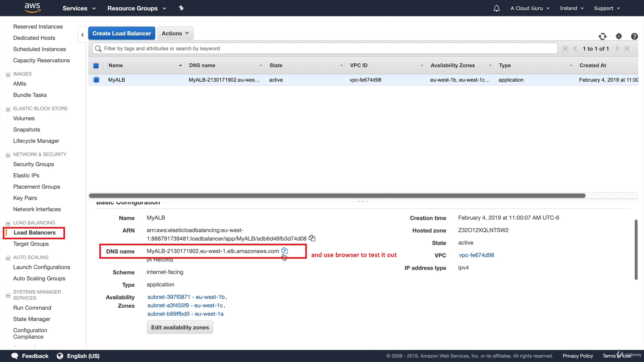Toggle the select-all checkbox in table header
Image resolution: width=644 pixels, height=362 pixels.
coord(96,66)
